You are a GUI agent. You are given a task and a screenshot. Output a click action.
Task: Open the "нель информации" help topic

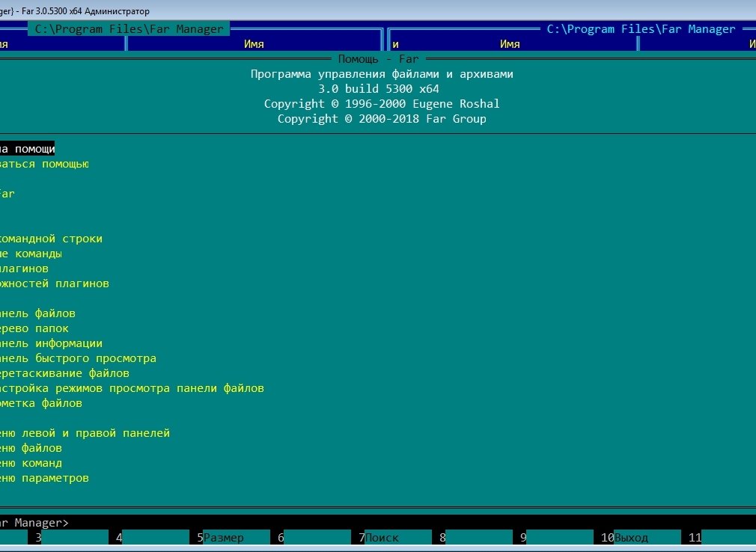click(51, 343)
